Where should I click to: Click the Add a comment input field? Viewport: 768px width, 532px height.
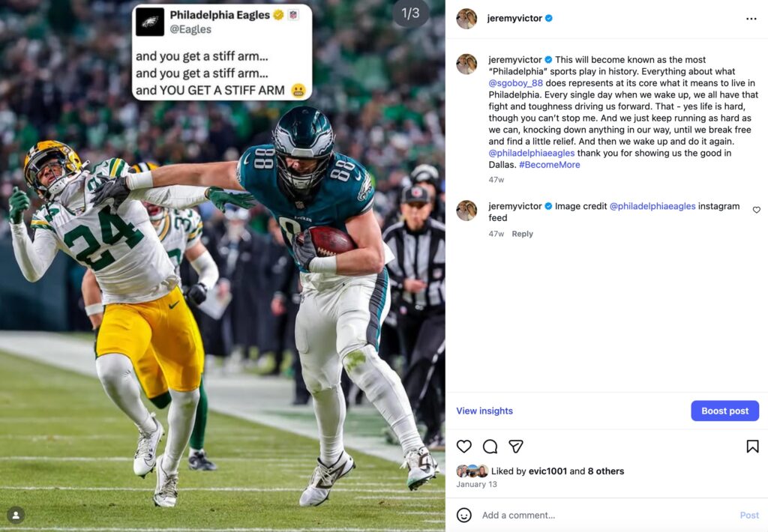click(x=600, y=515)
